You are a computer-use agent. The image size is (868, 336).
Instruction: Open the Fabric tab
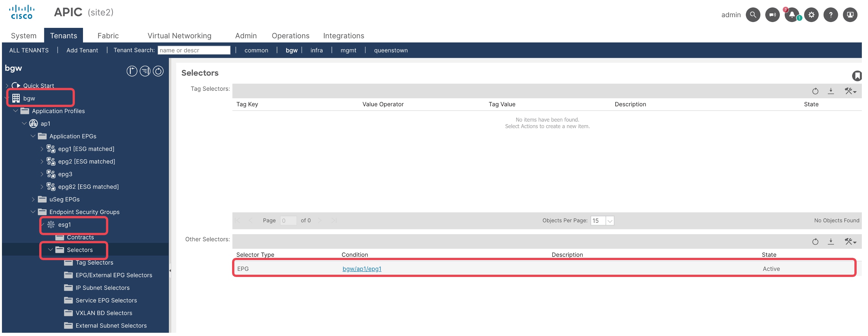coord(108,36)
